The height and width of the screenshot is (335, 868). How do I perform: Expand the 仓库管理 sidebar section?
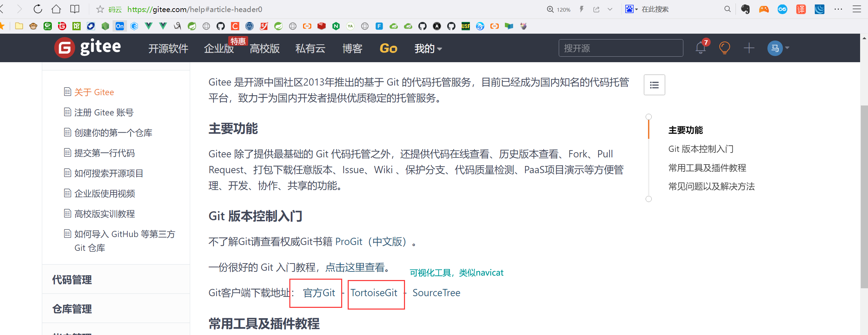click(116, 309)
